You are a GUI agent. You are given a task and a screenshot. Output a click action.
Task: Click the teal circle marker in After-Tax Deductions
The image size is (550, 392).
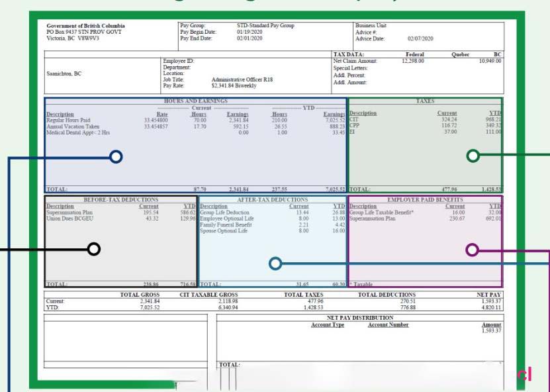[x=275, y=264]
